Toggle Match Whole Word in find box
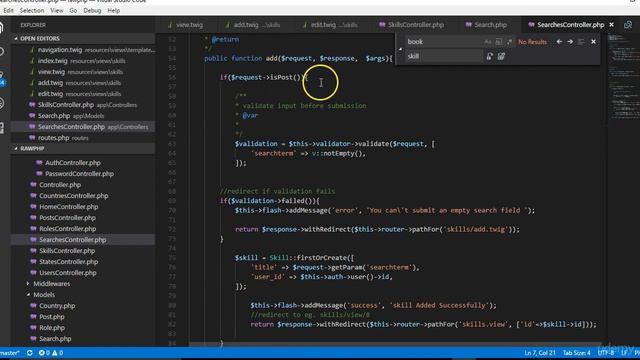 coord(499,42)
